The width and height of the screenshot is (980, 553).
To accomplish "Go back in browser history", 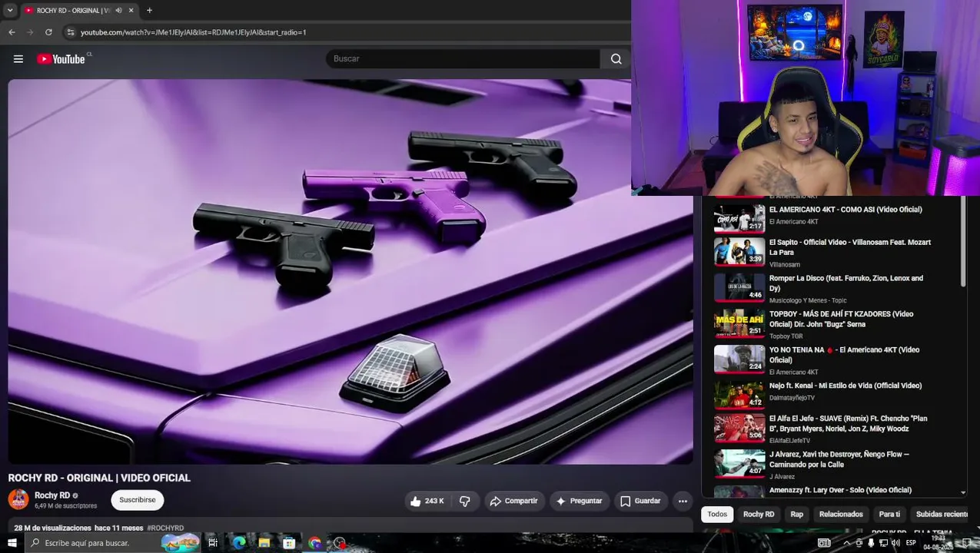I will [12, 32].
